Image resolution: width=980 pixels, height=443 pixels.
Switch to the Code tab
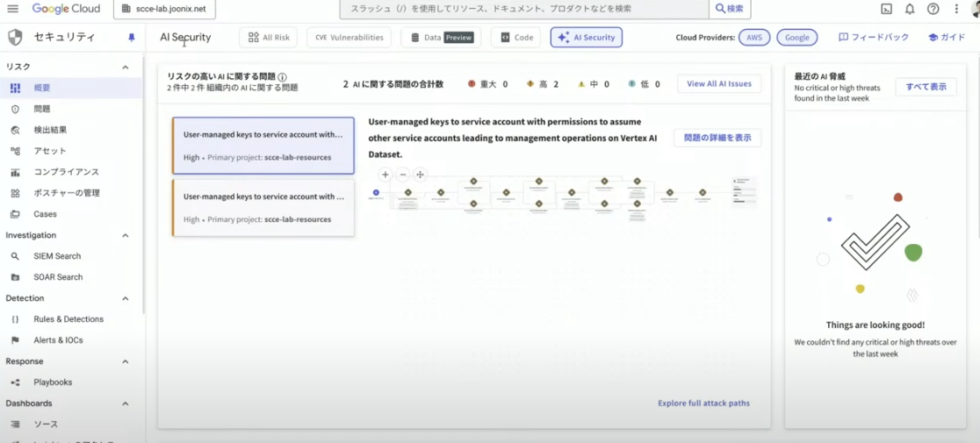pyautogui.click(x=515, y=38)
